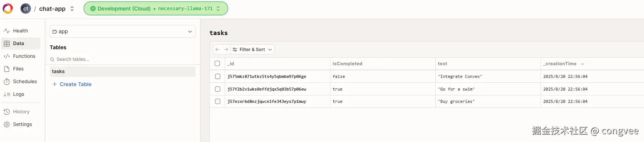Click the _id column header

coord(277,64)
